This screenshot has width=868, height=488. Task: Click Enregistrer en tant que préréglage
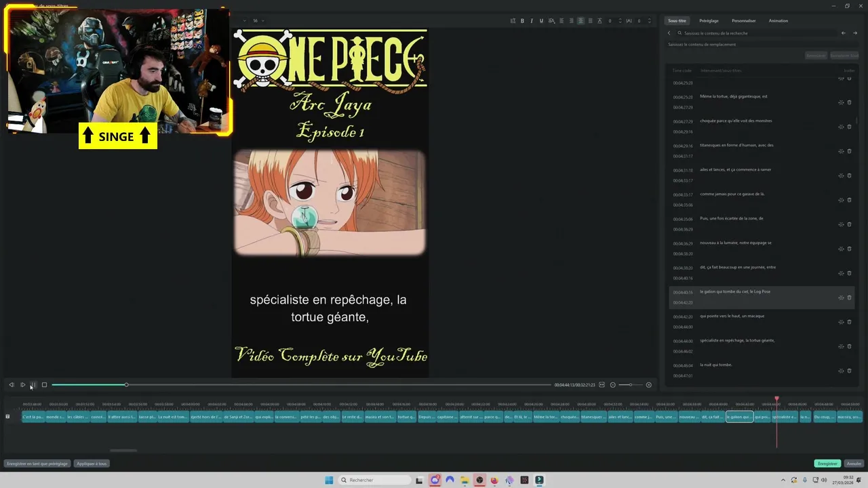pyautogui.click(x=37, y=464)
